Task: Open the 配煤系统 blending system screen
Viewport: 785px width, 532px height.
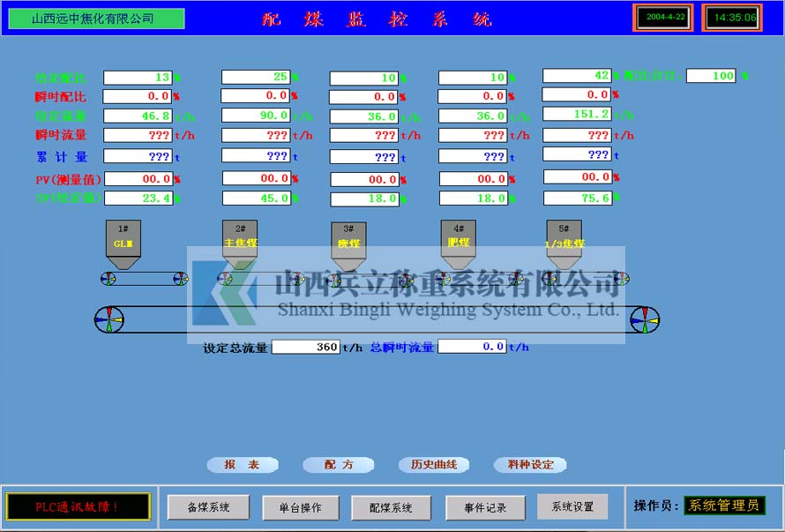Action: [391, 507]
